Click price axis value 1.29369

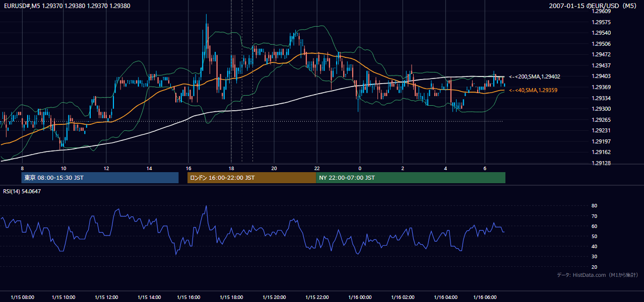[601, 87]
